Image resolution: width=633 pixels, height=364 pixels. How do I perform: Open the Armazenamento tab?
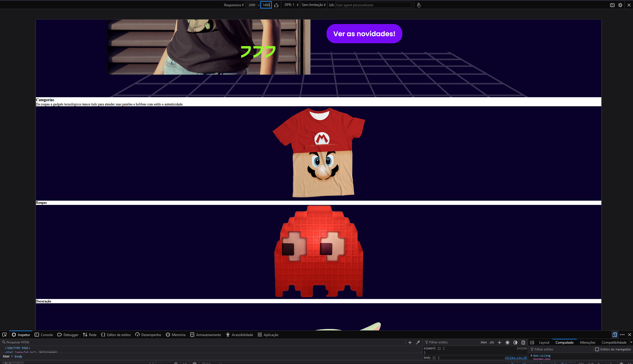pyautogui.click(x=206, y=335)
